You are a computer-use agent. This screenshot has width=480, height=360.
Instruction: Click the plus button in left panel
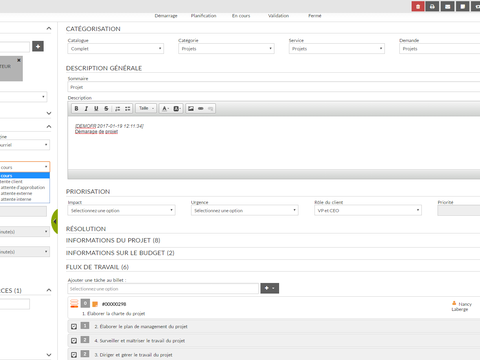tap(38, 46)
